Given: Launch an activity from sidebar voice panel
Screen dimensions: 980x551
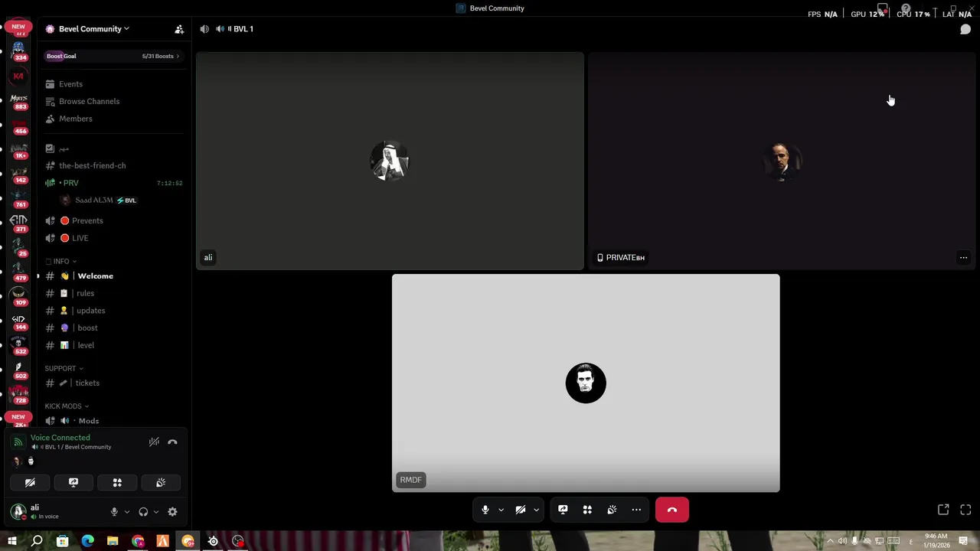Looking at the screenshot, I should click(x=117, y=483).
